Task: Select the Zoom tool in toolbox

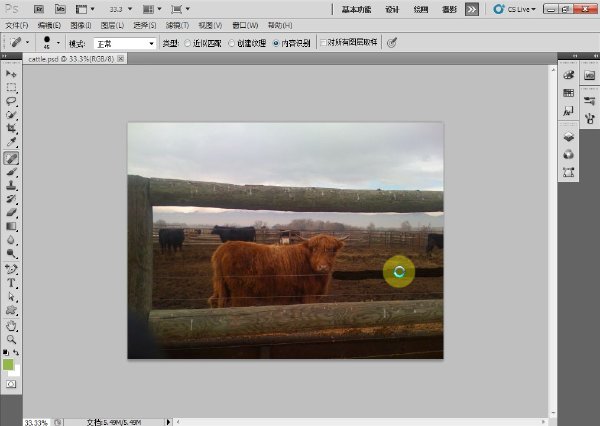Action: [x=11, y=339]
